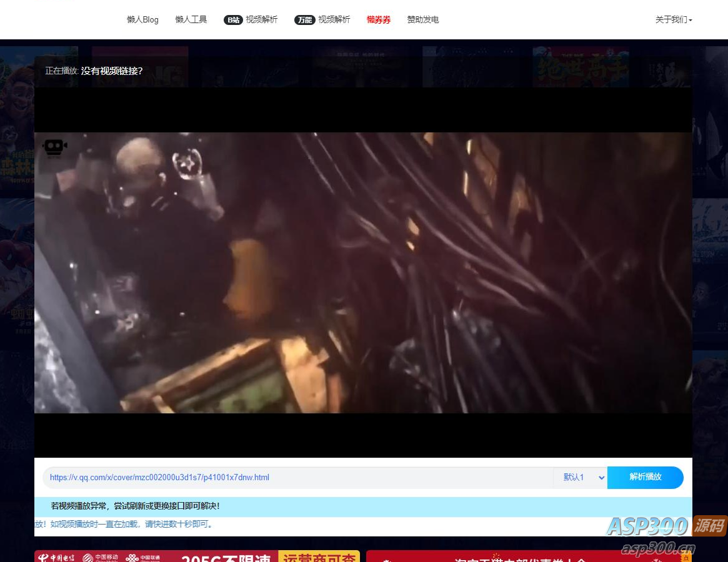This screenshot has width=728, height=562.
Task: Go to 万能 视频解析 page
Action: [x=322, y=19]
